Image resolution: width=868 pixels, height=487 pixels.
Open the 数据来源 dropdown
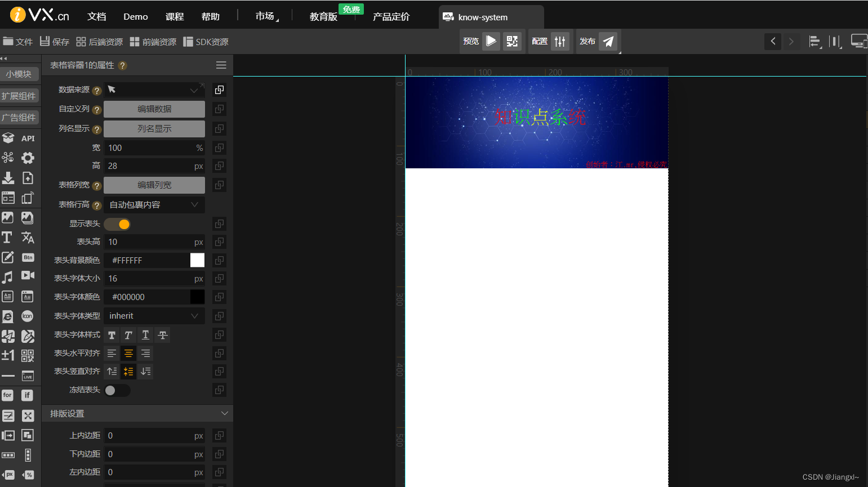click(x=154, y=90)
